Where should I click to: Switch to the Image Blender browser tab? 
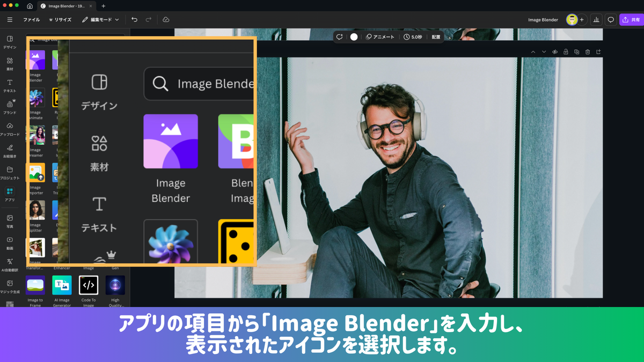pyautogui.click(x=65, y=6)
